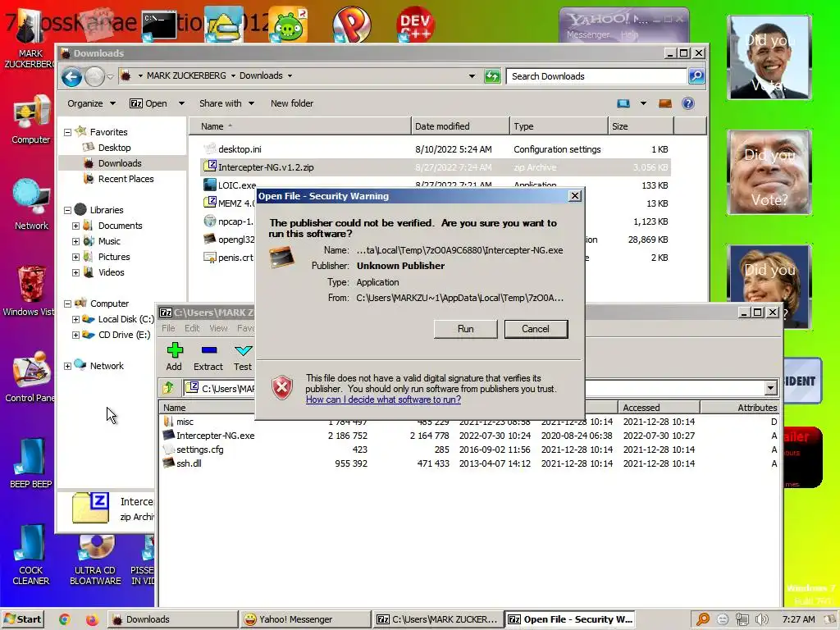This screenshot has width=840, height=630.
Task: Open the Computer desktop icon
Action: pos(30,120)
